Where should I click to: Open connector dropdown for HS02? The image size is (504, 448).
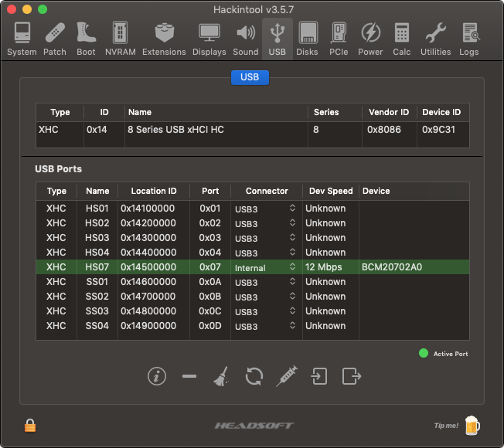click(265, 223)
